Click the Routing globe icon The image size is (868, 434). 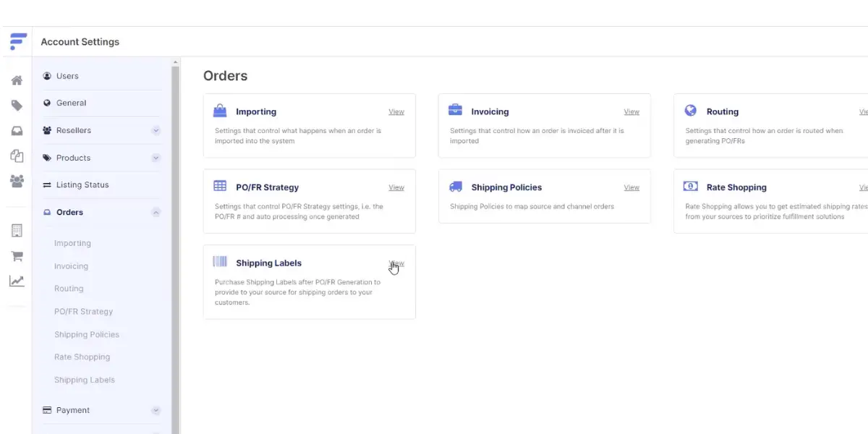tap(691, 111)
